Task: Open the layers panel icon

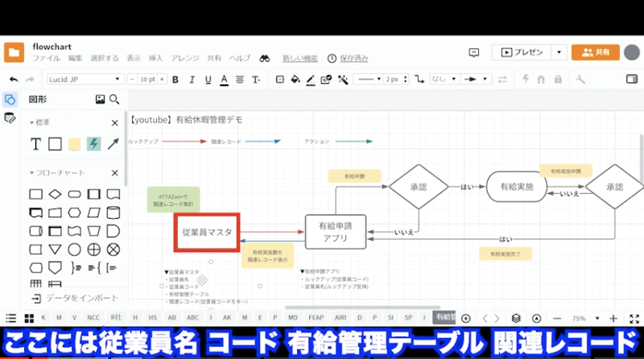Action: (x=516, y=318)
